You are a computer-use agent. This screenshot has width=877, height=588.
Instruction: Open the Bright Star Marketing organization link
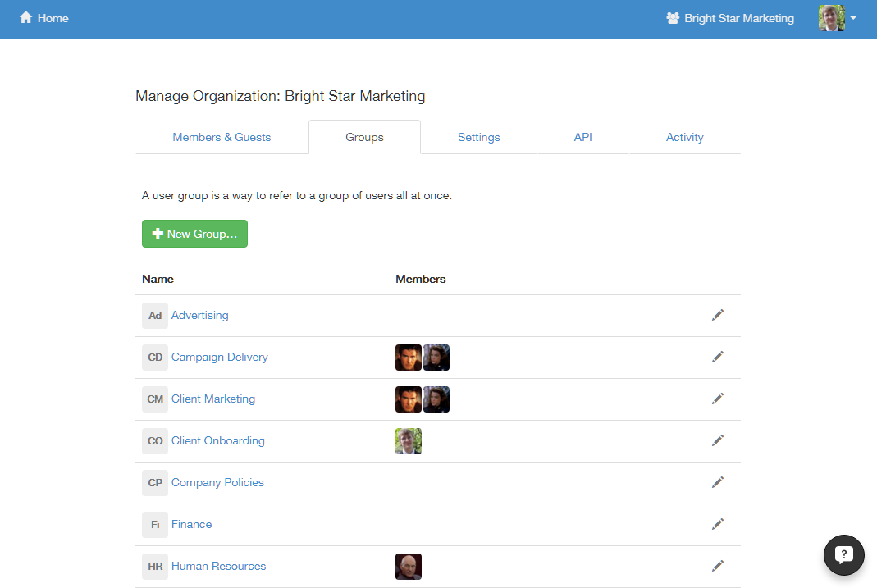(x=730, y=18)
